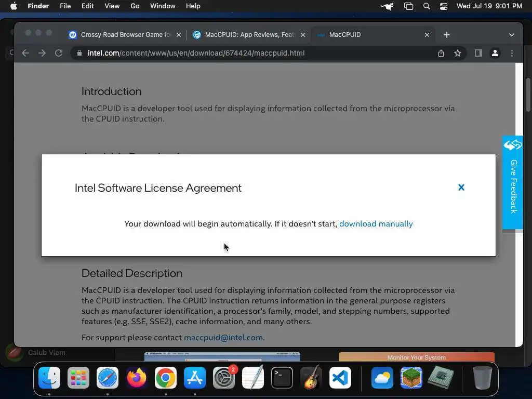Open a new browser tab
Screen dimensions: 532x399
pos(447,35)
